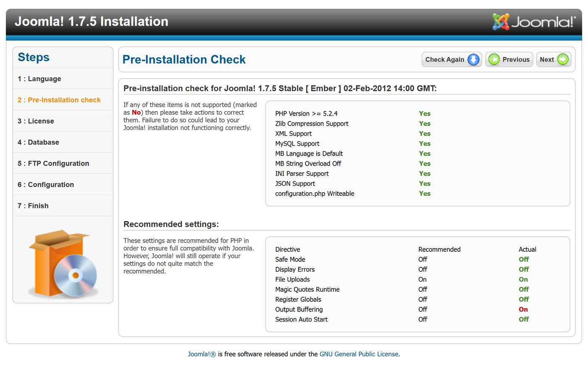
Task: Click the JSON Support label
Action: coord(295,184)
